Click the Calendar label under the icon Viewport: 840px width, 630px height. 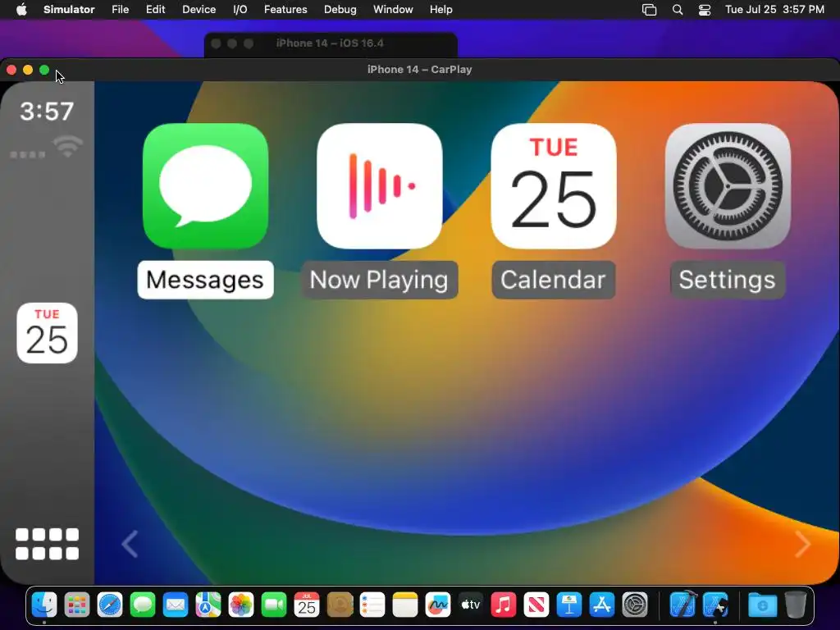pyautogui.click(x=554, y=280)
